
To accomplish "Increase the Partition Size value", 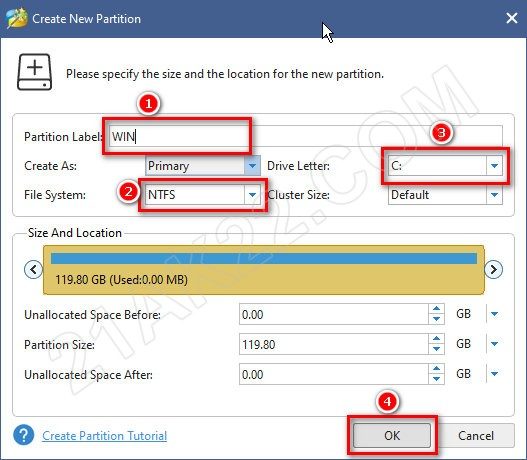I will 437,339.
